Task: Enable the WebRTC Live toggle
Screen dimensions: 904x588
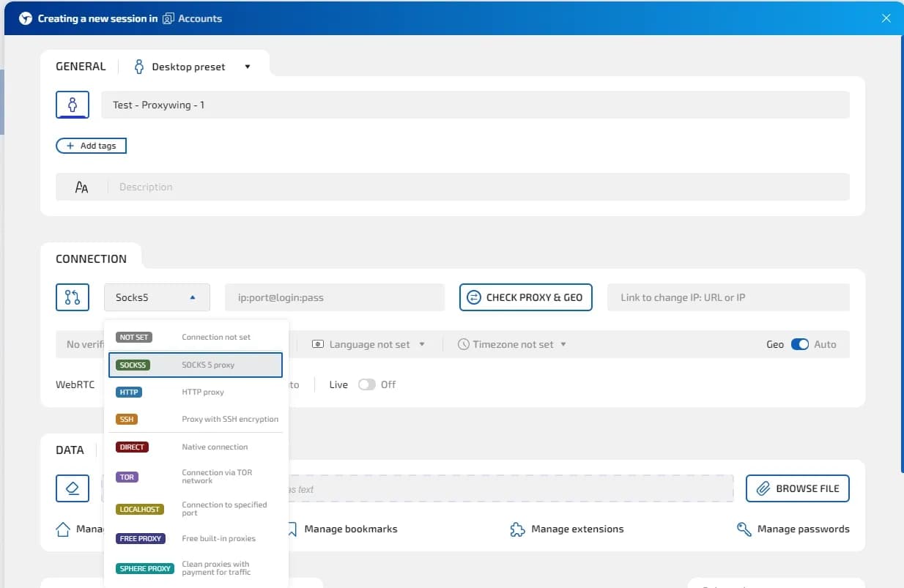Action: (x=368, y=384)
